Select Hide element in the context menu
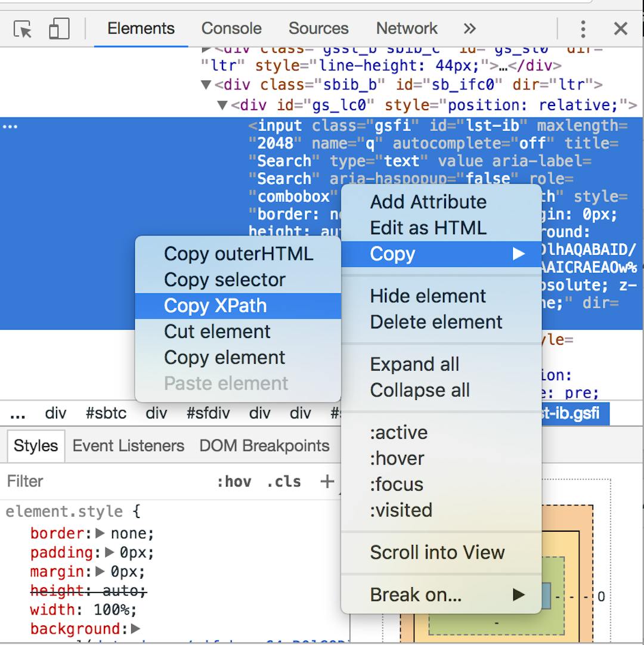Image resolution: width=644 pixels, height=645 pixels. coord(427,296)
